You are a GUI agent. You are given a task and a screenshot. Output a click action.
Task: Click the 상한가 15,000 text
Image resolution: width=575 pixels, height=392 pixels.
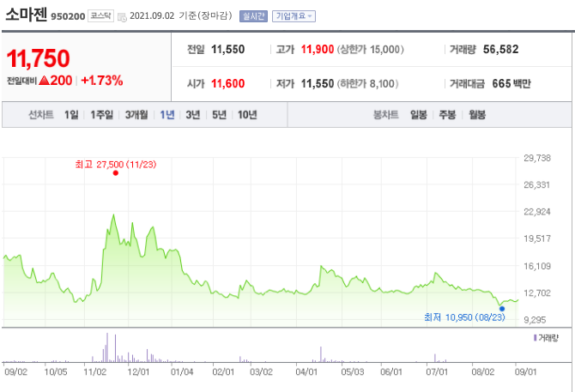coord(371,50)
